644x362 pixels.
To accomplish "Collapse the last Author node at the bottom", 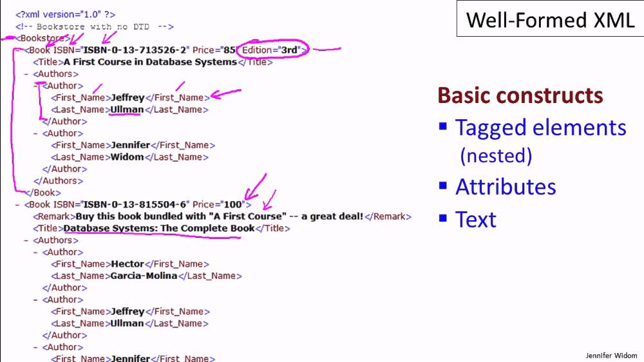I will tap(35, 347).
